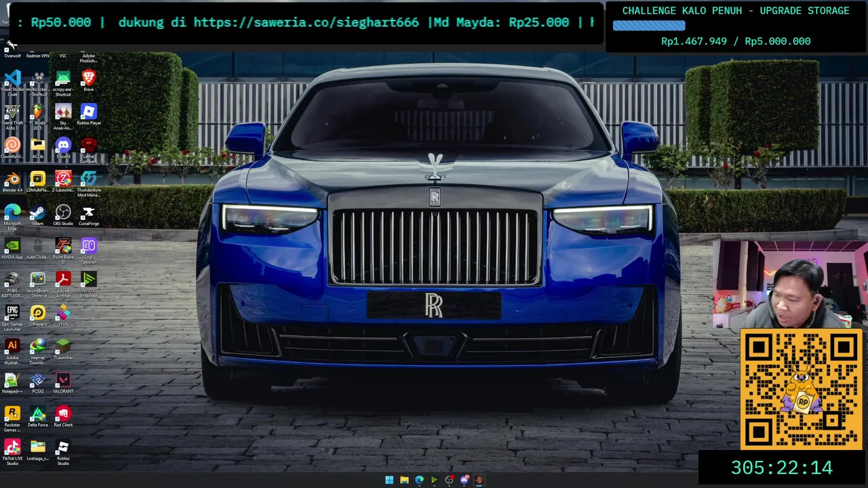Open Lethal Company desktop shortcut

pyautogui.click(x=88, y=149)
